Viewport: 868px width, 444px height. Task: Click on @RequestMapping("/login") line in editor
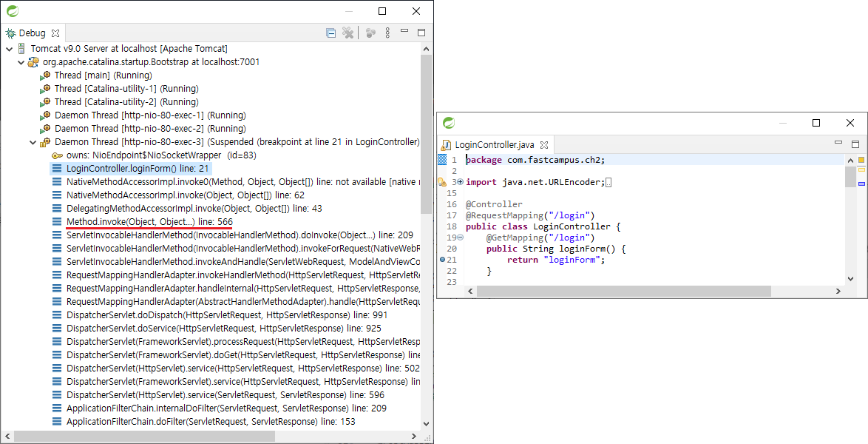[x=530, y=215]
